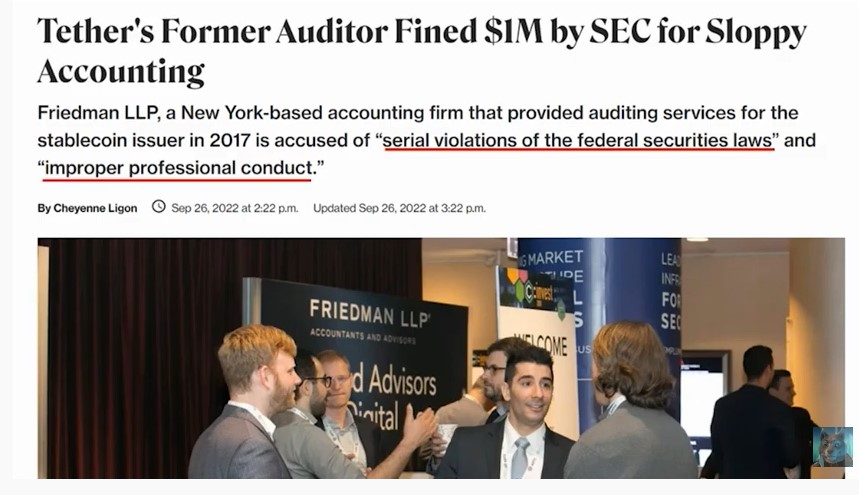Follow the "improper professional conduct" quoted link
This screenshot has height=495, width=859.
(x=176, y=169)
